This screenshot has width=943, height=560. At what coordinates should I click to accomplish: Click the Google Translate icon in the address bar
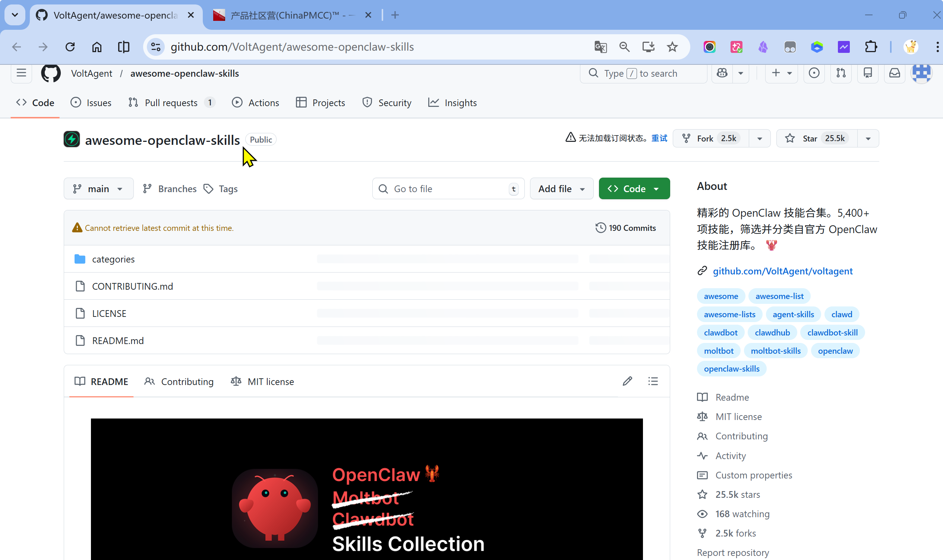tap(600, 47)
